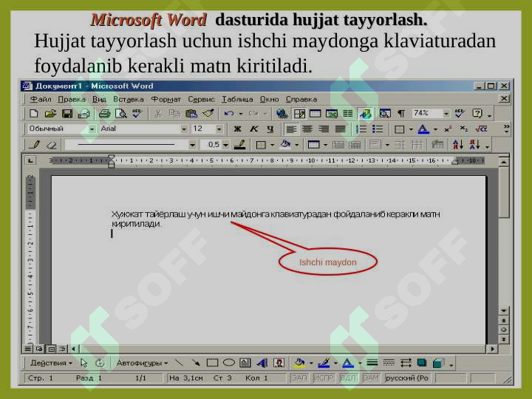Expand the font size 12 dropdown

pos(219,129)
